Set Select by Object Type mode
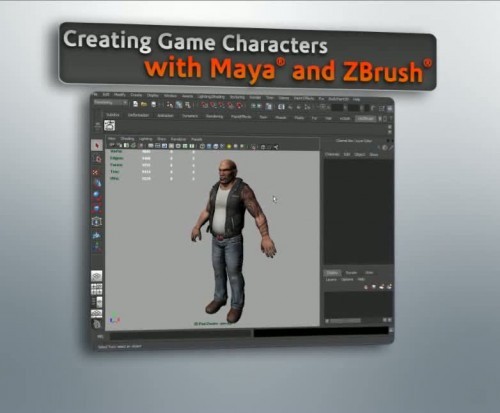The image size is (500, 413). click(179, 105)
